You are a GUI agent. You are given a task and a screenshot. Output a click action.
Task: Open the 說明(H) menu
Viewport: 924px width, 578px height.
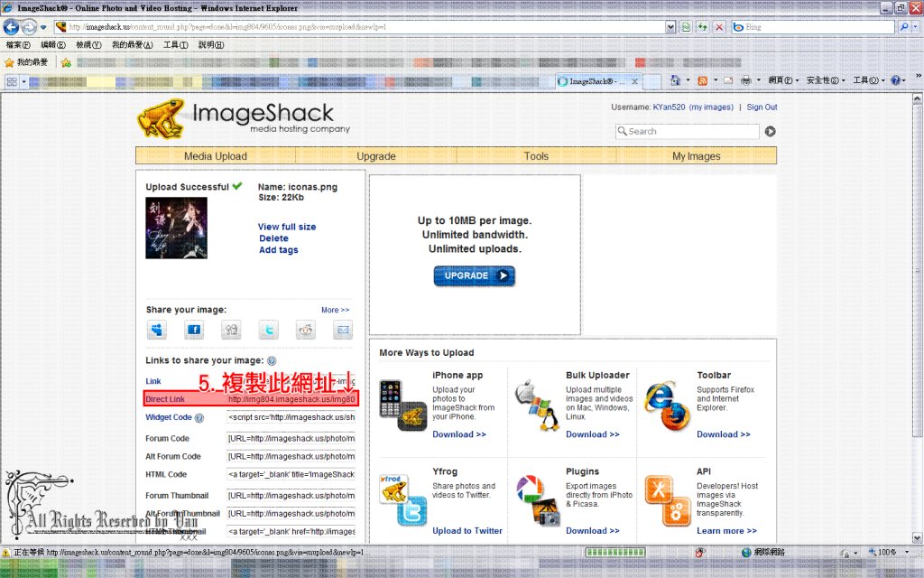tap(211, 45)
